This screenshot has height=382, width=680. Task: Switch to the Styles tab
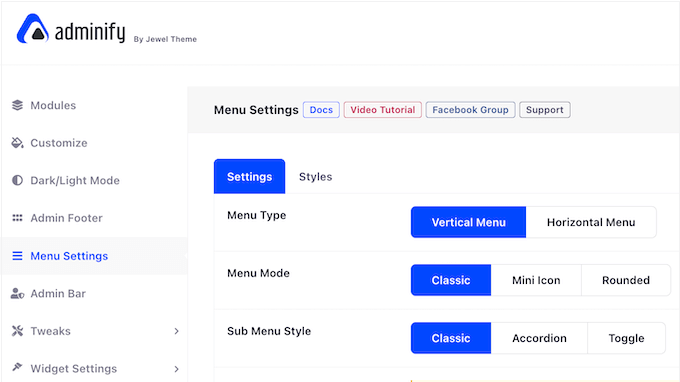(x=315, y=176)
